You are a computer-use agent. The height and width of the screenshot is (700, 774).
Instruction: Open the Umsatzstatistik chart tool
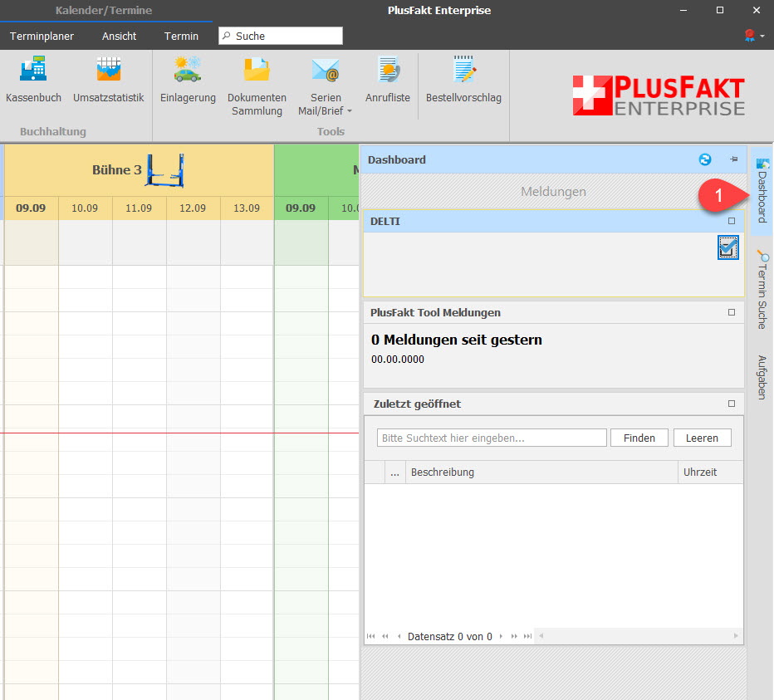click(109, 79)
